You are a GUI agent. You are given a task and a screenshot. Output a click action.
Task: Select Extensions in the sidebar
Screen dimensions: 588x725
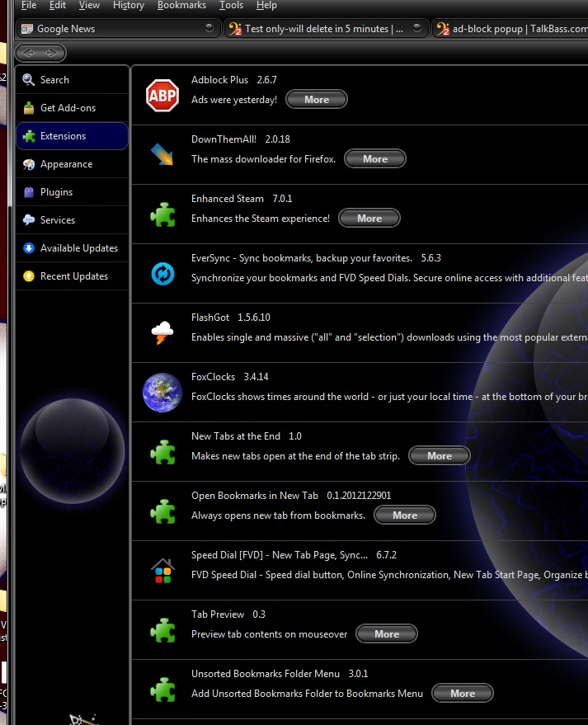point(72,136)
